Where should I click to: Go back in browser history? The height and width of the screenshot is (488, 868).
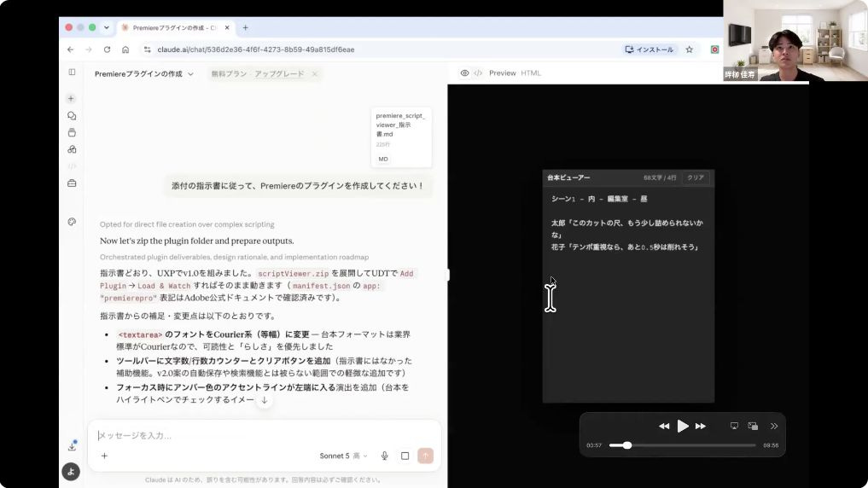[x=70, y=49]
